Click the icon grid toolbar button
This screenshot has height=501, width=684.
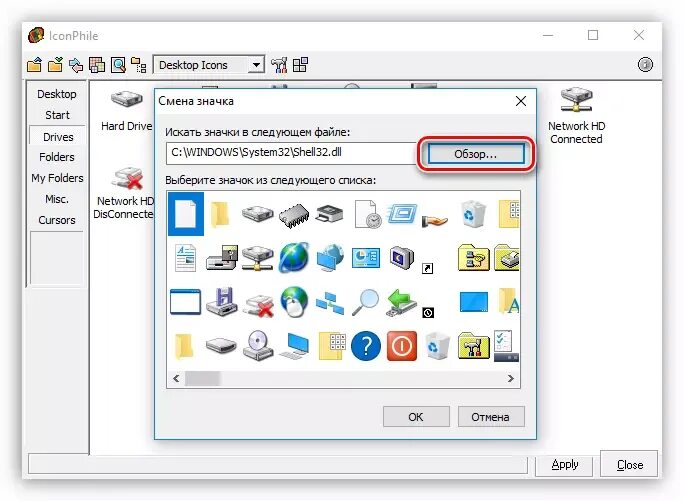coord(97,65)
